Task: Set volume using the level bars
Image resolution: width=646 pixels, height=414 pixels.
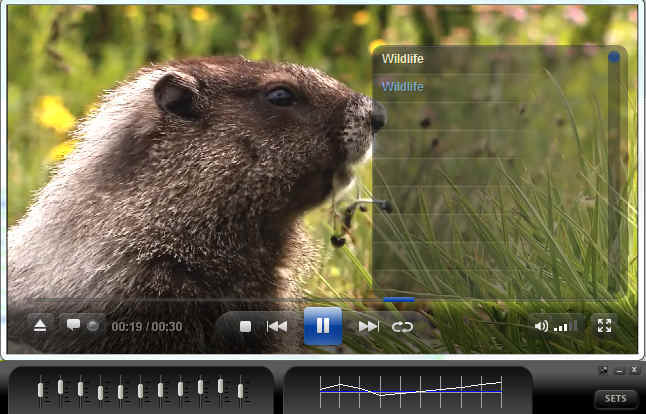Action: tap(567, 325)
